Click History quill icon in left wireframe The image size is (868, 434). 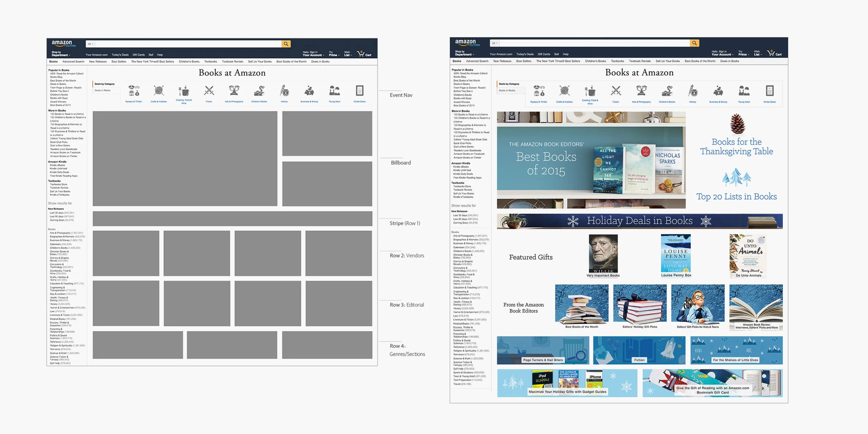click(x=284, y=91)
